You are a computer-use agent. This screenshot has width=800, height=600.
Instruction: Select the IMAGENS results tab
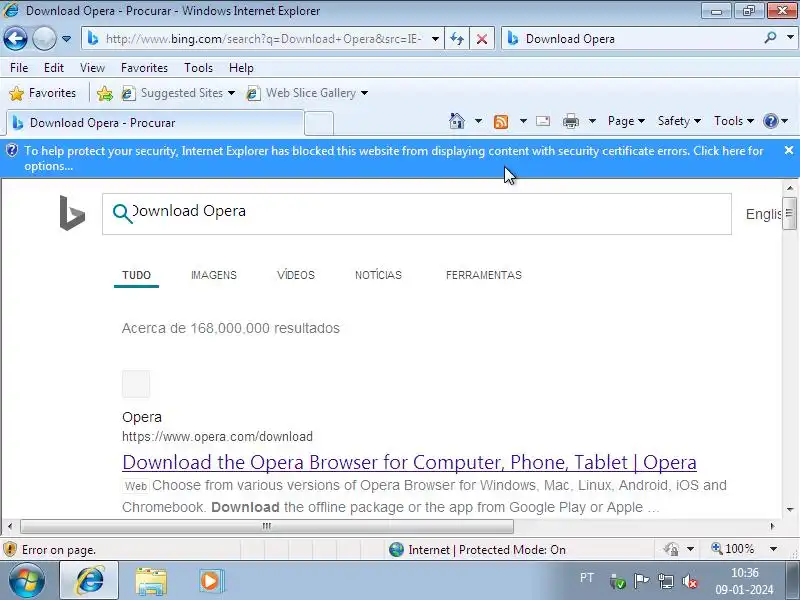tap(214, 276)
